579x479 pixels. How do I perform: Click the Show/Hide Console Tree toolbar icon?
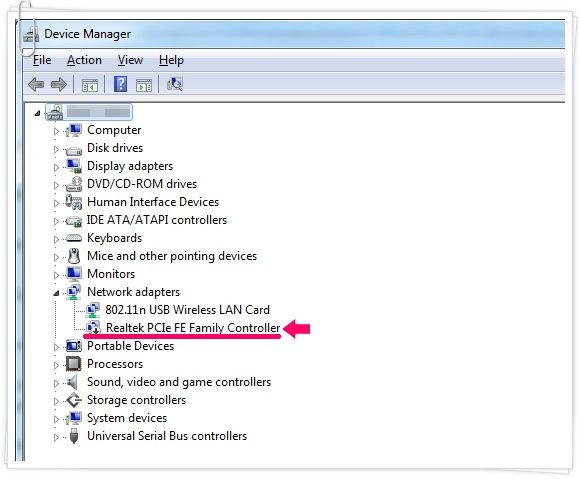[90, 85]
